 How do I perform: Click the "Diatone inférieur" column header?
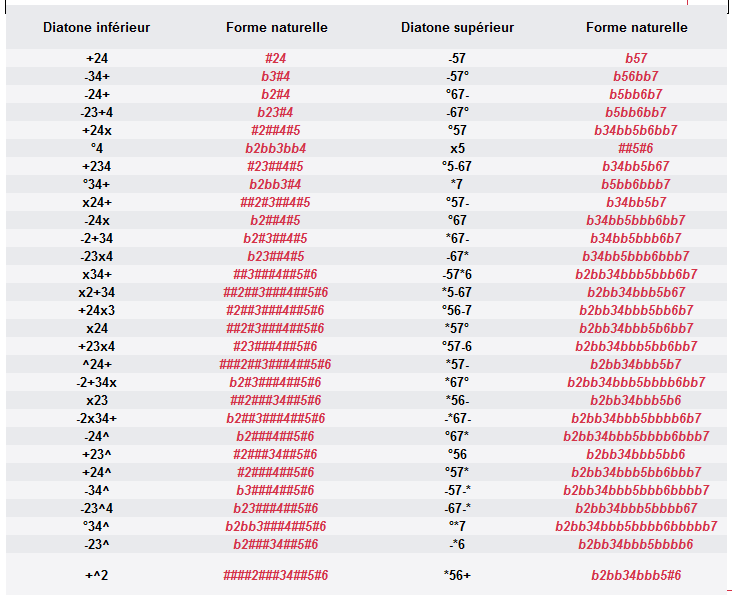click(x=96, y=27)
